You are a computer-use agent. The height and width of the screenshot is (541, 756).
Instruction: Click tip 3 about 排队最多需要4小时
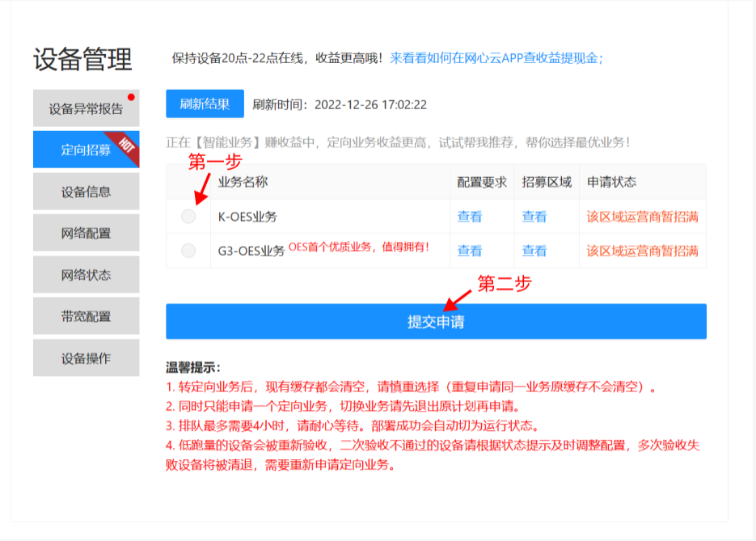pos(353,425)
